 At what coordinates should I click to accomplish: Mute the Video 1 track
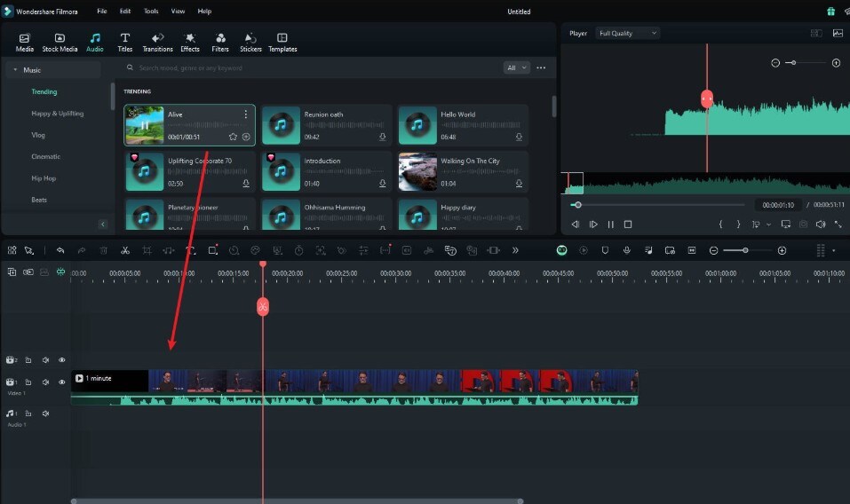pos(45,382)
